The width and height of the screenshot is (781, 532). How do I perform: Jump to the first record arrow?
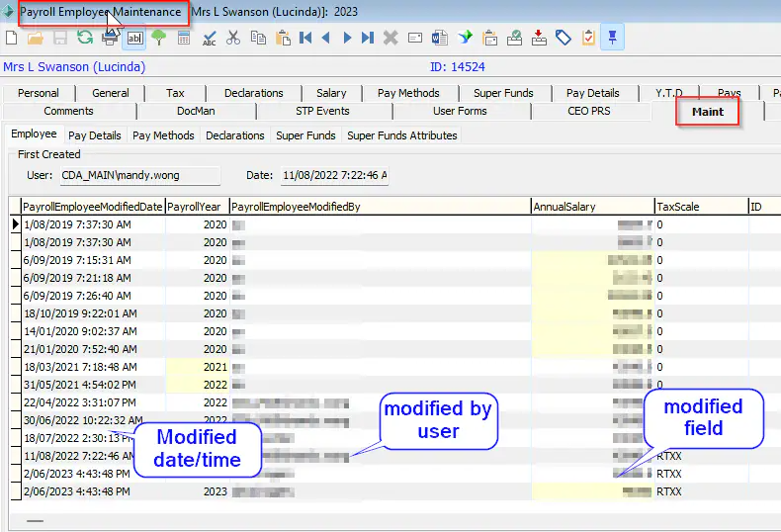coord(305,38)
